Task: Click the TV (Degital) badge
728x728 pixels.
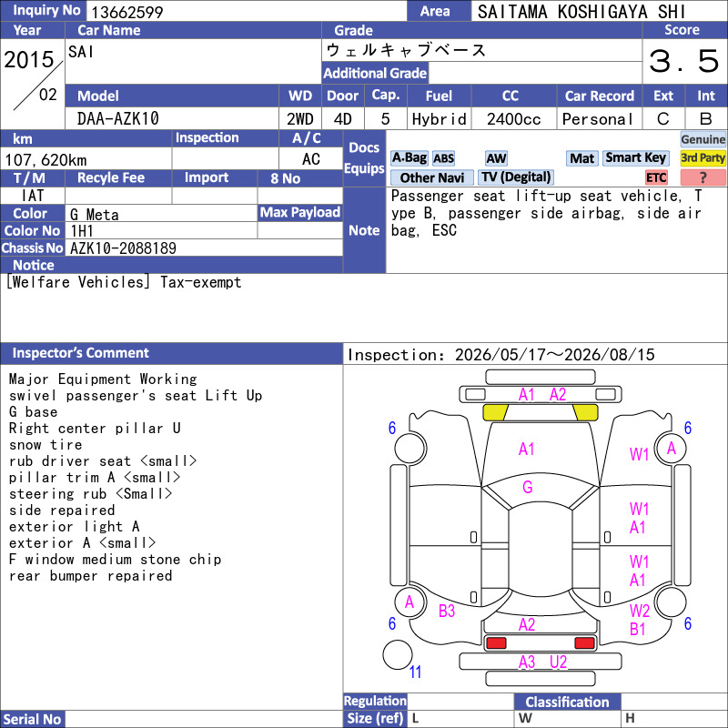Action: click(516, 177)
